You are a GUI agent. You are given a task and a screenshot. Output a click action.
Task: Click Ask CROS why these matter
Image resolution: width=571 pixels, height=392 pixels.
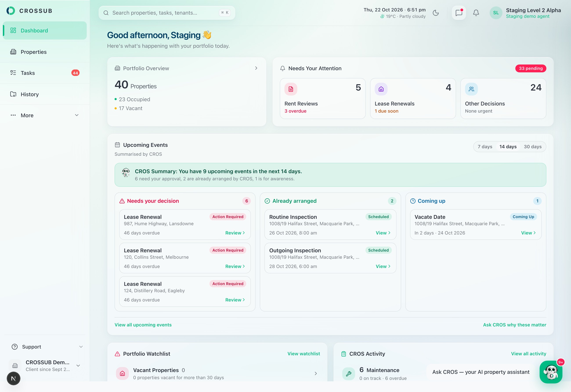(514, 325)
